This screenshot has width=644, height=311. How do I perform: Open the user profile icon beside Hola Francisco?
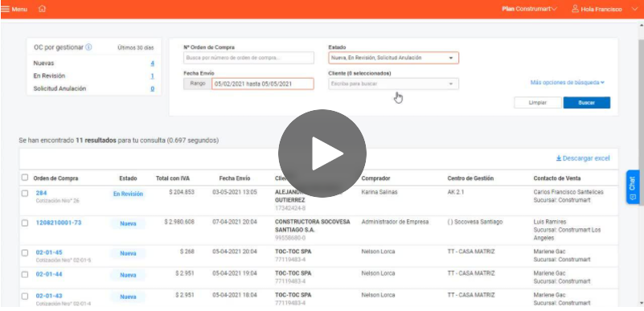[575, 9]
